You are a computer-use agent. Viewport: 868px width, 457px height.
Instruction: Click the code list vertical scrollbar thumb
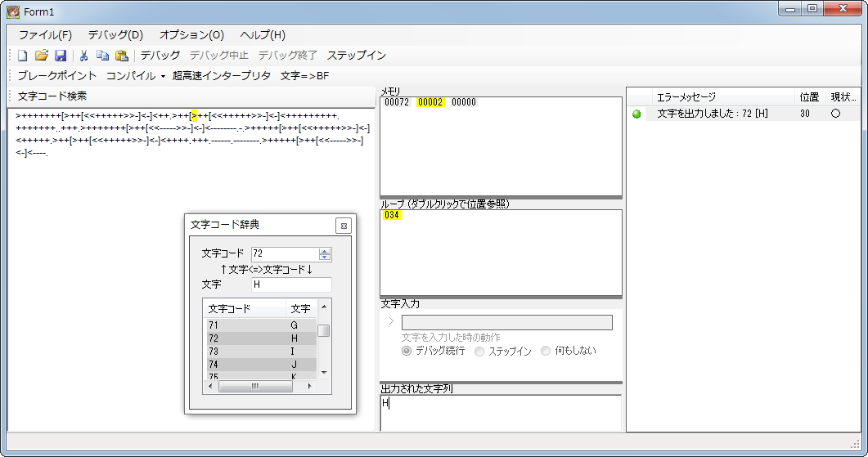(x=324, y=331)
